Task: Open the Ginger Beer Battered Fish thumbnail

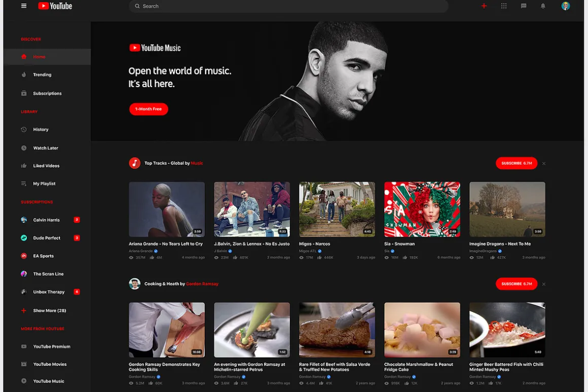Action: pyautogui.click(x=507, y=330)
